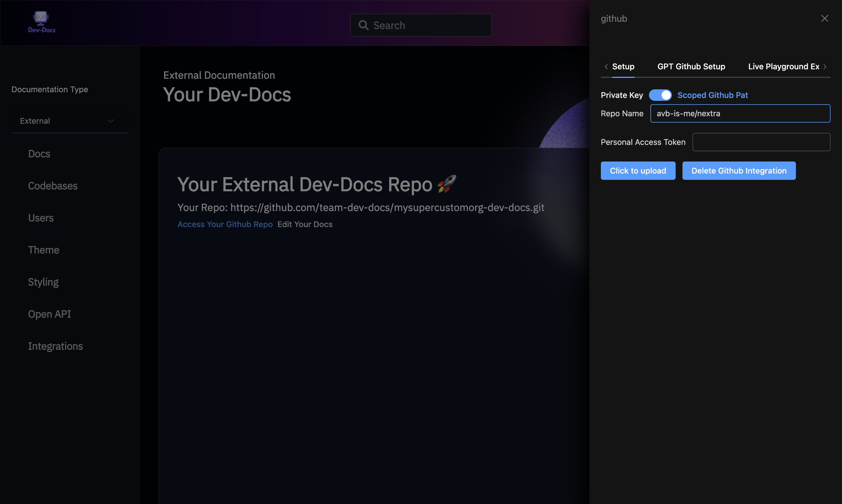Click the Scoped Github Pat link
Viewport: 842px width, 504px height.
(x=713, y=95)
